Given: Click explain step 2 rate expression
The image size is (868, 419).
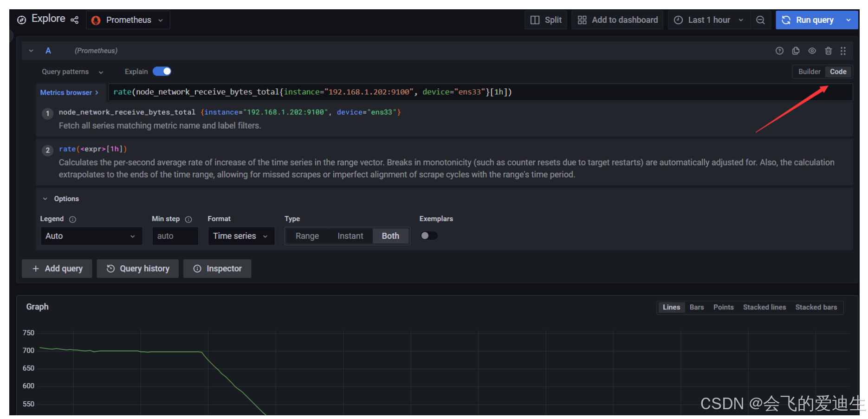Looking at the screenshot, I should (x=93, y=149).
